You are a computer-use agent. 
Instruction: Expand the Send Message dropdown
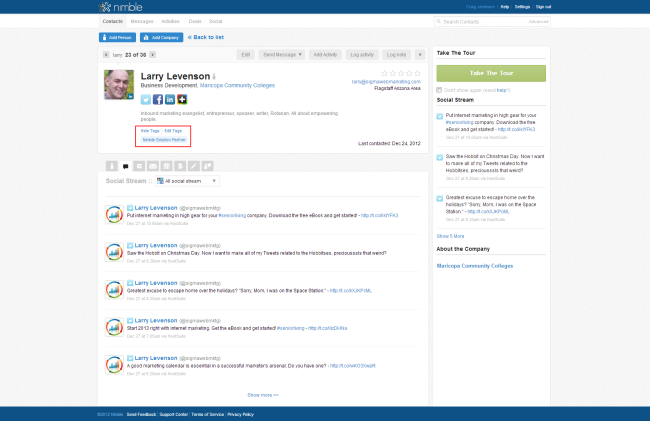click(x=281, y=55)
